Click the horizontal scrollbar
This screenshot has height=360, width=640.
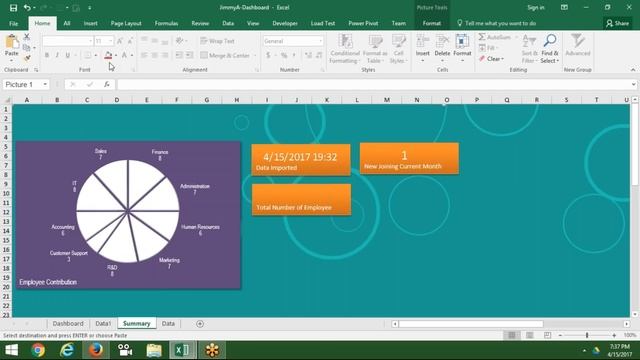coord(471,324)
